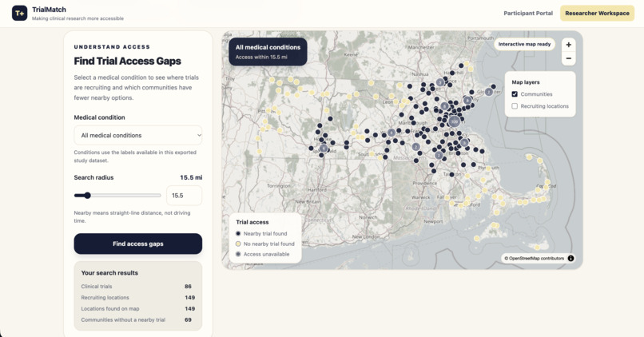Select the cluster marker over Gloucester
The width and height of the screenshot is (644, 337).
tap(489, 92)
